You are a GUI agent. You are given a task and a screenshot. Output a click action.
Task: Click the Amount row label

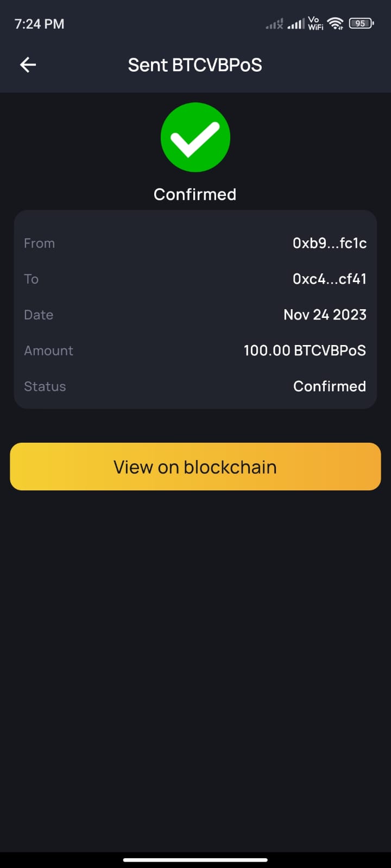tap(48, 350)
